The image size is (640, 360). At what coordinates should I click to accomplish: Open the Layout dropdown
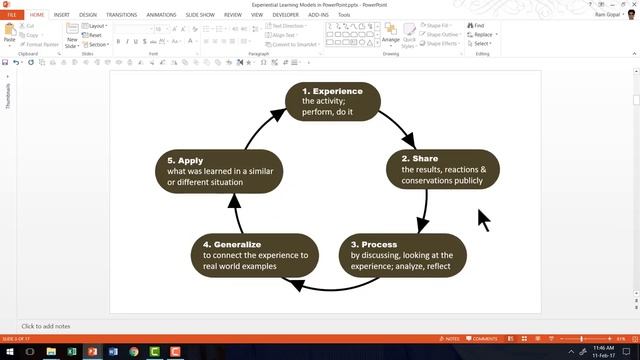(95, 26)
